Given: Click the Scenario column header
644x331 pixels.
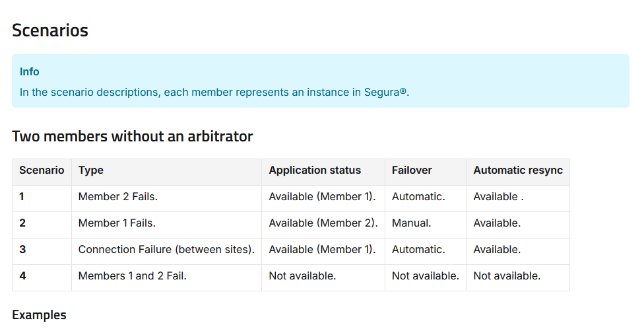Looking at the screenshot, I should tap(42, 170).
